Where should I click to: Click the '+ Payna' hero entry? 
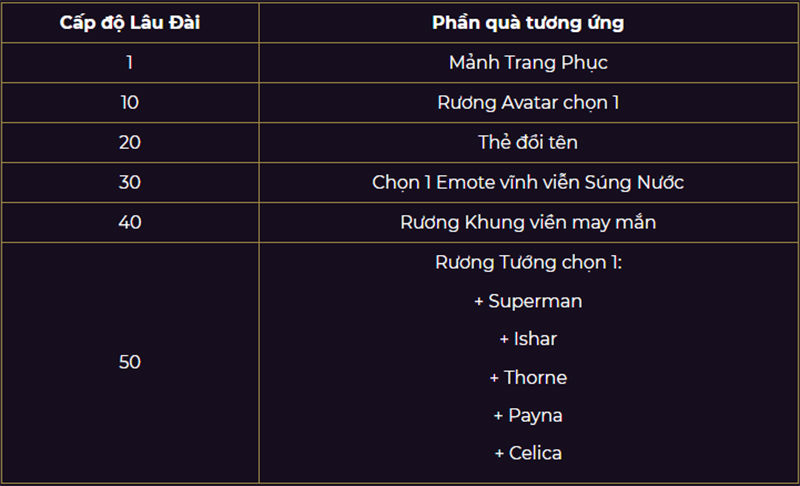click(x=528, y=416)
